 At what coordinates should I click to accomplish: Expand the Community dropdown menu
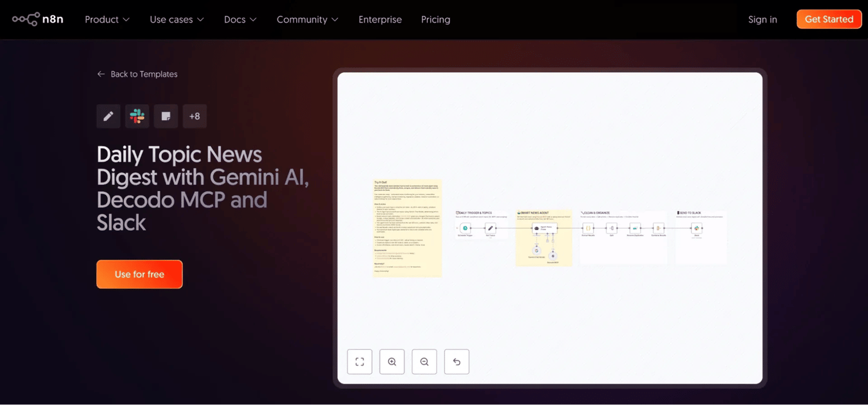(307, 19)
